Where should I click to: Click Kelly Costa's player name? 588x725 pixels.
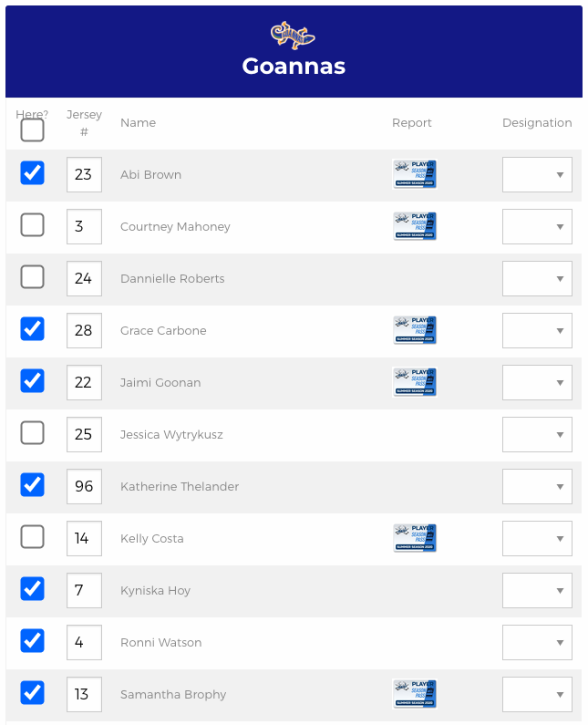pyautogui.click(x=152, y=539)
